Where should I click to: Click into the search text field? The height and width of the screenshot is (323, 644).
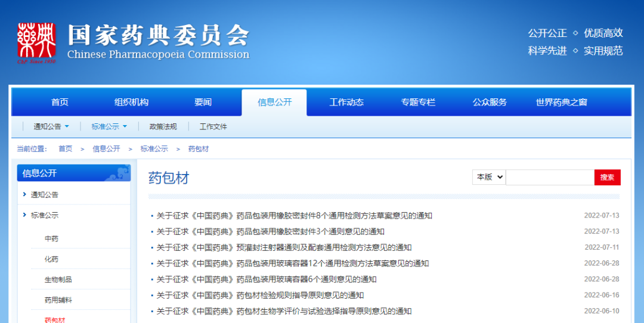pos(549,177)
